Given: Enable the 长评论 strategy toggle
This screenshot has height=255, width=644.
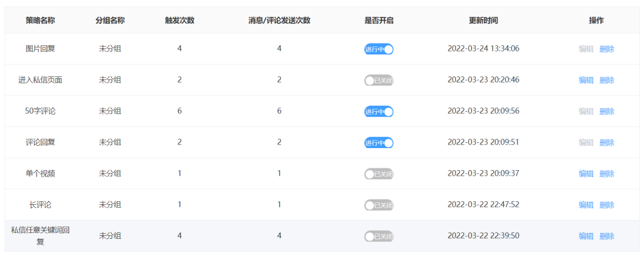Looking at the screenshot, I should pos(379,205).
